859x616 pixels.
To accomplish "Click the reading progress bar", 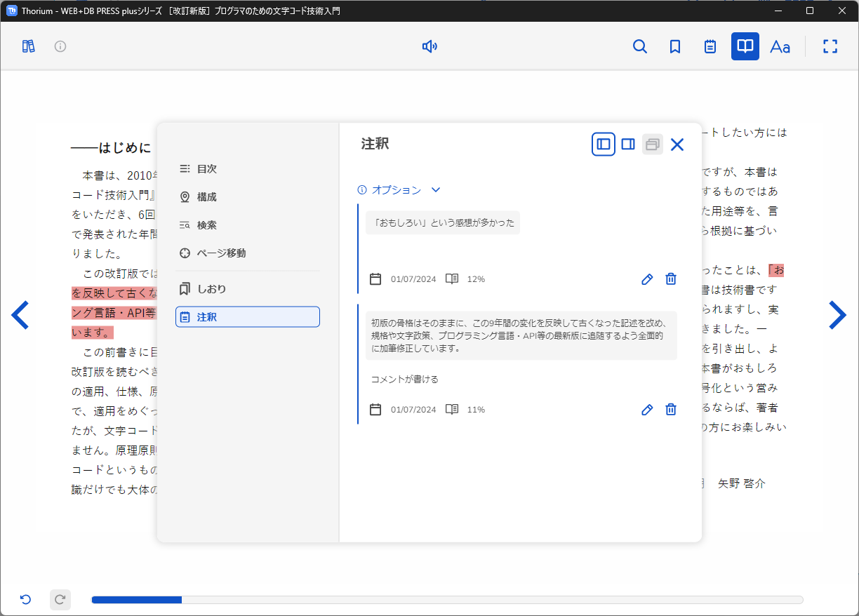I will click(x=447, y=600).
